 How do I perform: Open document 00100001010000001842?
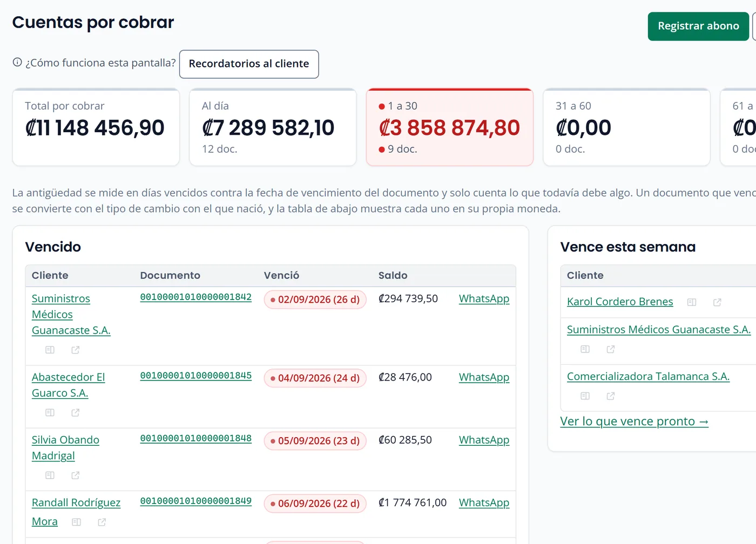tap(195, 297)
